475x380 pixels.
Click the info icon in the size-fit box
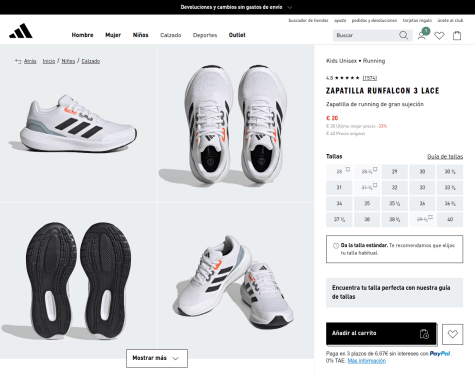(336, 246)
